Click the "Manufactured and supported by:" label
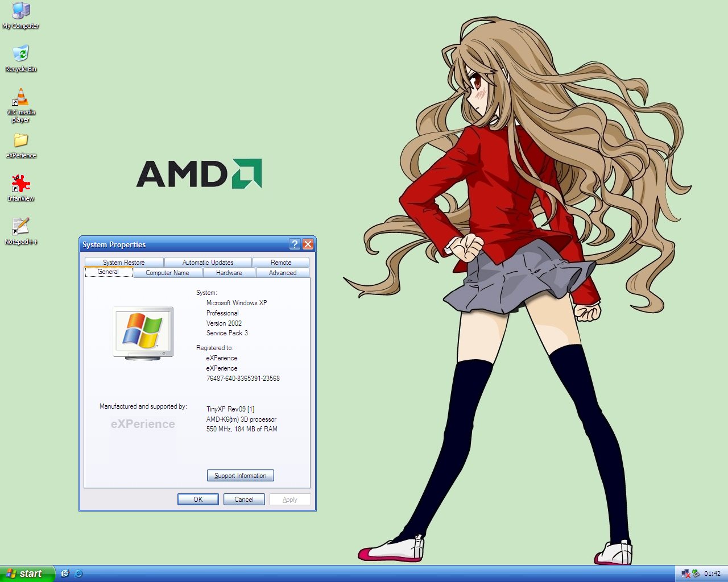 click(x=143, y=406)
